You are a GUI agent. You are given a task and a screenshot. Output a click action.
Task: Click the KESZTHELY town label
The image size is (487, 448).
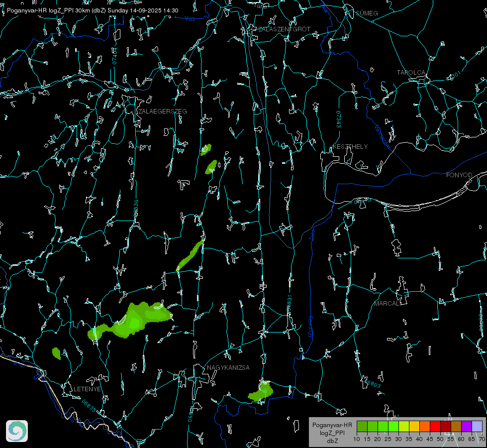(350, 147)
